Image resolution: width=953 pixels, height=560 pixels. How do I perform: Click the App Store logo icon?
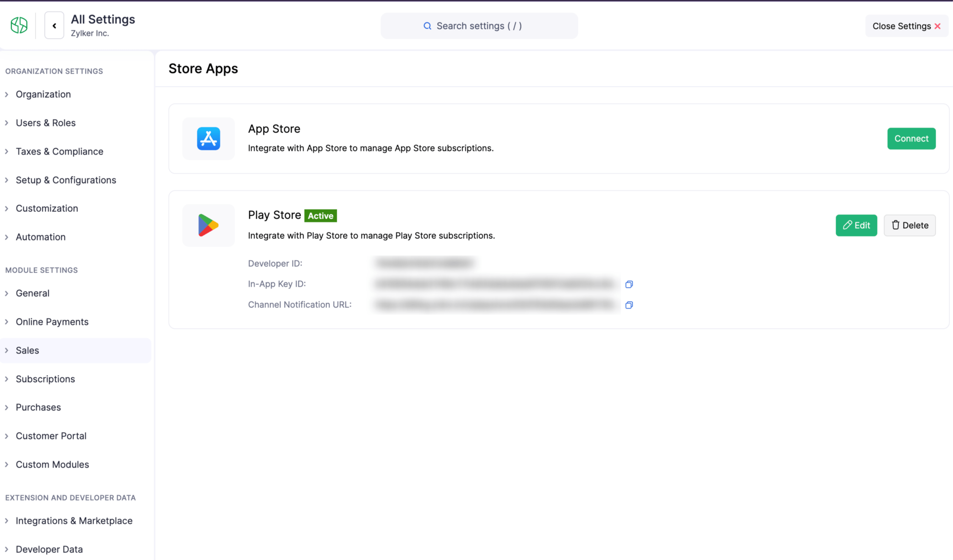pyautogui.click(x=209, y=138)
